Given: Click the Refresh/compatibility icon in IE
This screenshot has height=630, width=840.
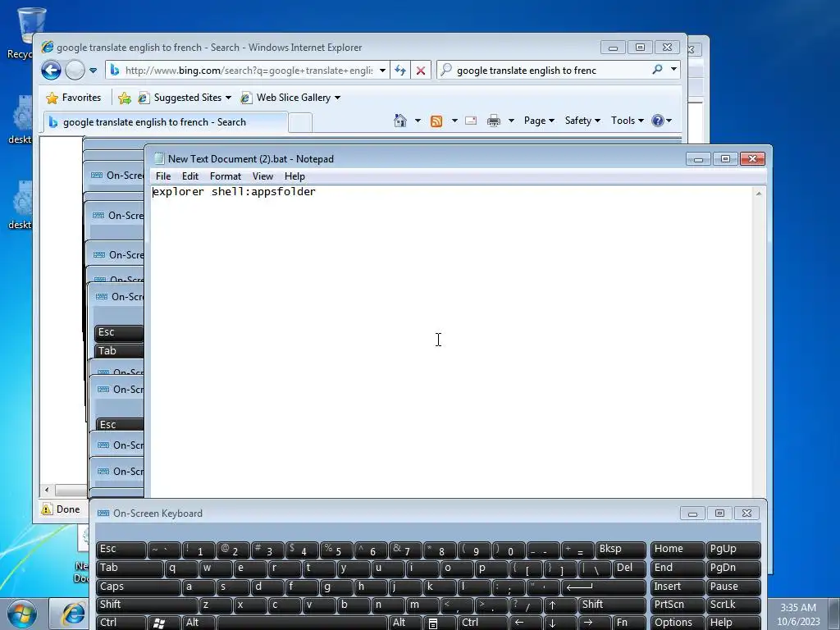Looking at the screenshot, I should (400, 71).
